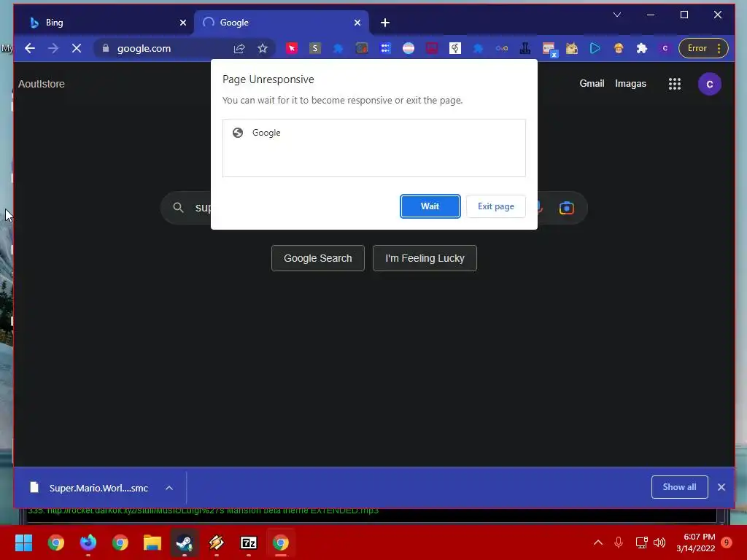The image size is (747, 560).
Task: Click the microphone icon in the system tray
Action: click(619, 542)
